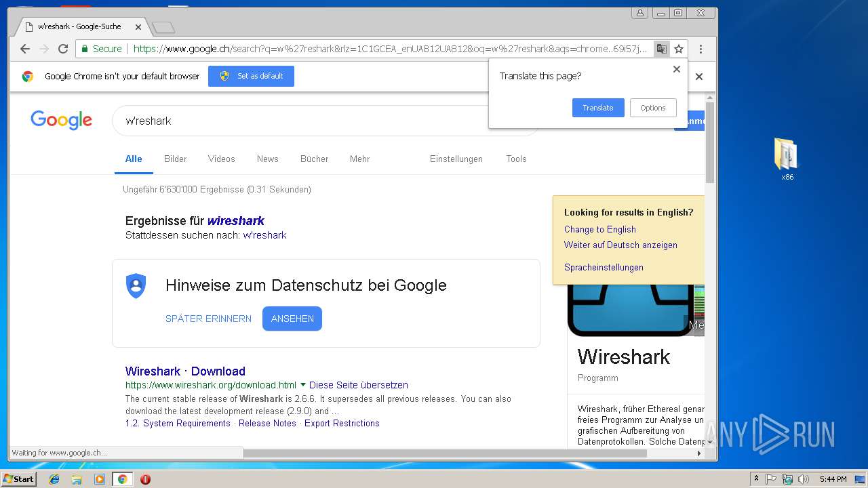Select the Bücher search tab
The width and height of the screenshot is (868, 488).
pyautogui.click(x=314, y=159)
